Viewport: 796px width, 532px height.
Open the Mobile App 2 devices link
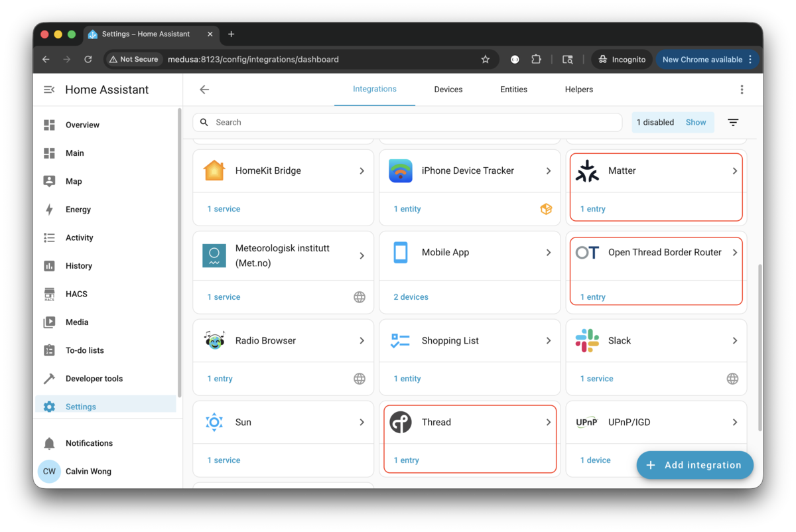pos(411,297)
